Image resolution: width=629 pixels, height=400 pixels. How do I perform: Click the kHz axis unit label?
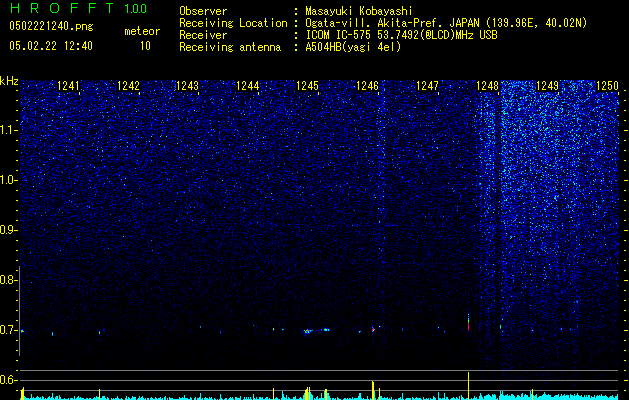[x=9, y=81]
